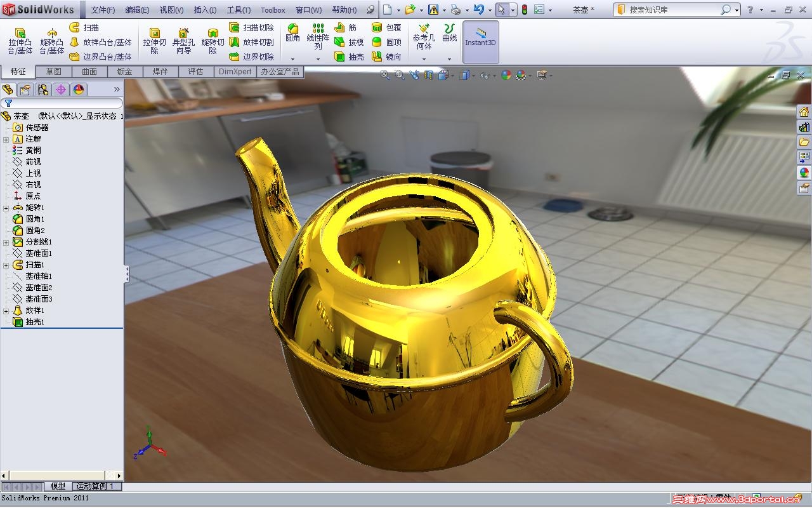Select the 拉伸切除 extruded cut tool
Viewport: 812px width, 508px height.
click(154, 41)
